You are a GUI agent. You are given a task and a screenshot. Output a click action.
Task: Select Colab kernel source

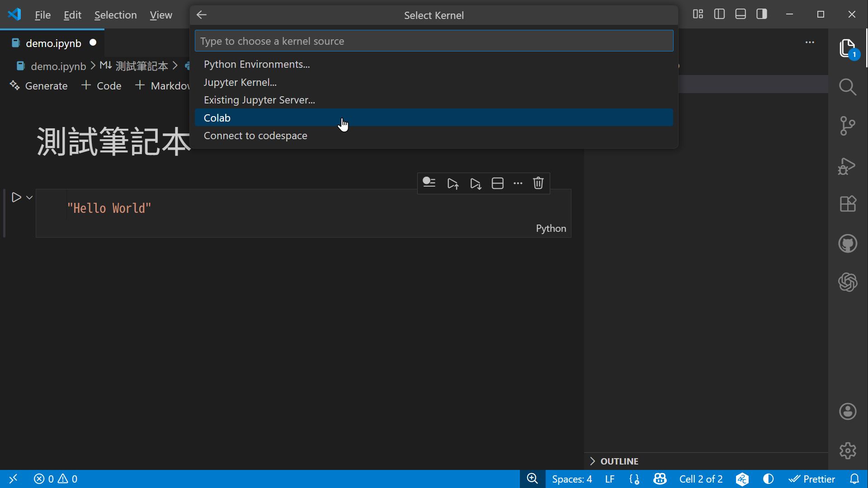point(434,118)
